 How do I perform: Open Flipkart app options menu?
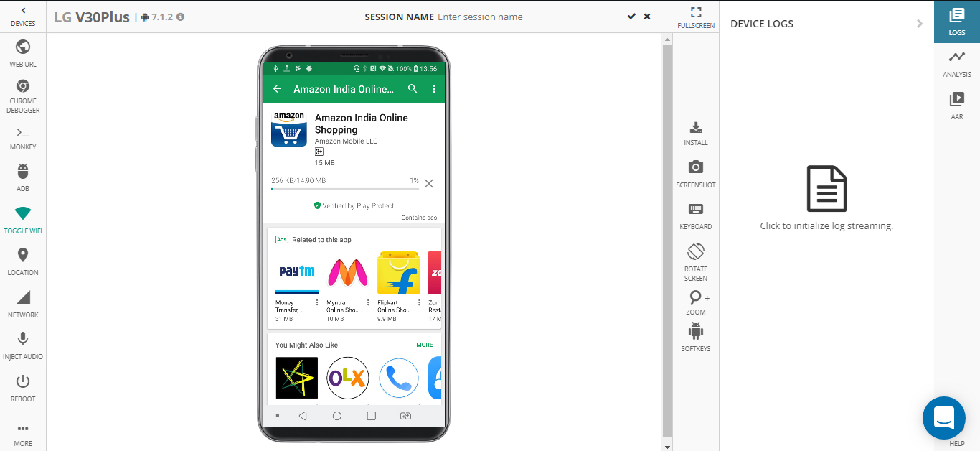[419, 302]
